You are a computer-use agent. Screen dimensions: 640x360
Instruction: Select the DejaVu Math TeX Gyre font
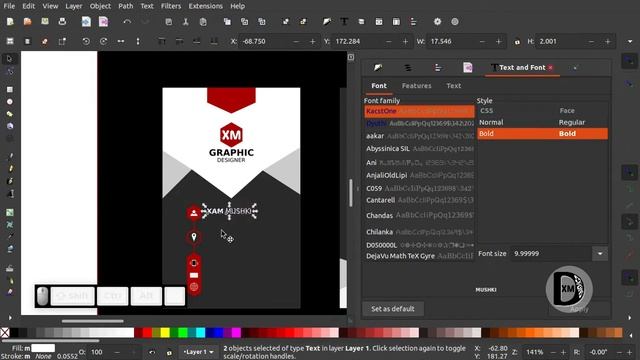[419, 256]
